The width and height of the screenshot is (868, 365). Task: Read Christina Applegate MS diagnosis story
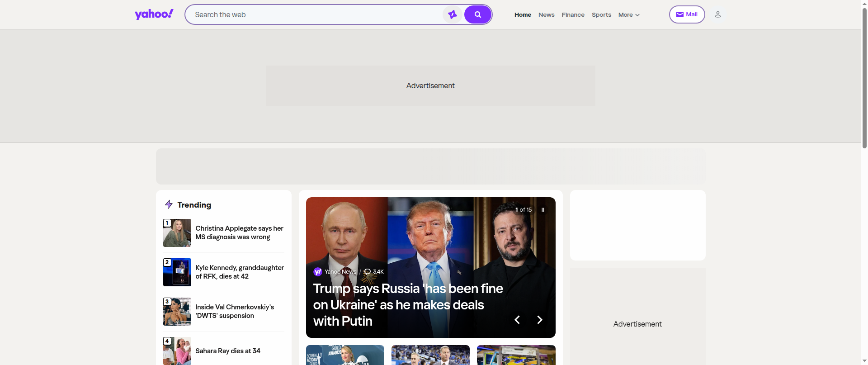(x=240, y=232)
